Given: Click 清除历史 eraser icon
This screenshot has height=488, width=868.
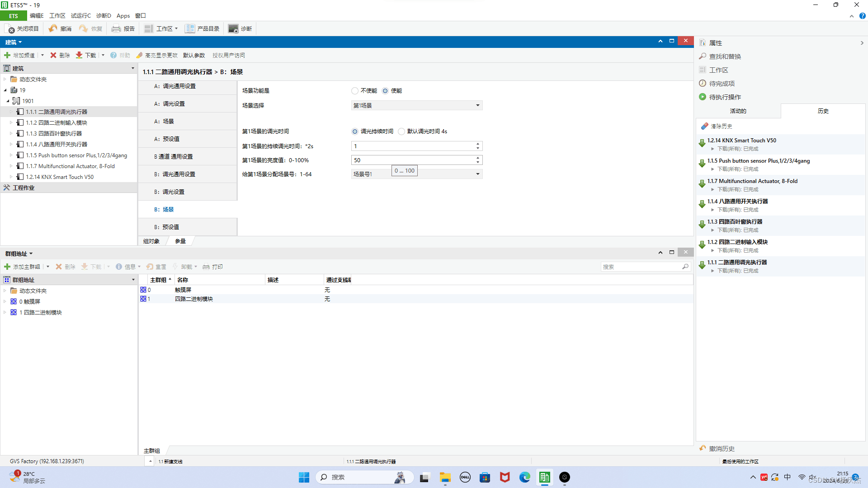Looking at the screenshot, I should 704,127.
